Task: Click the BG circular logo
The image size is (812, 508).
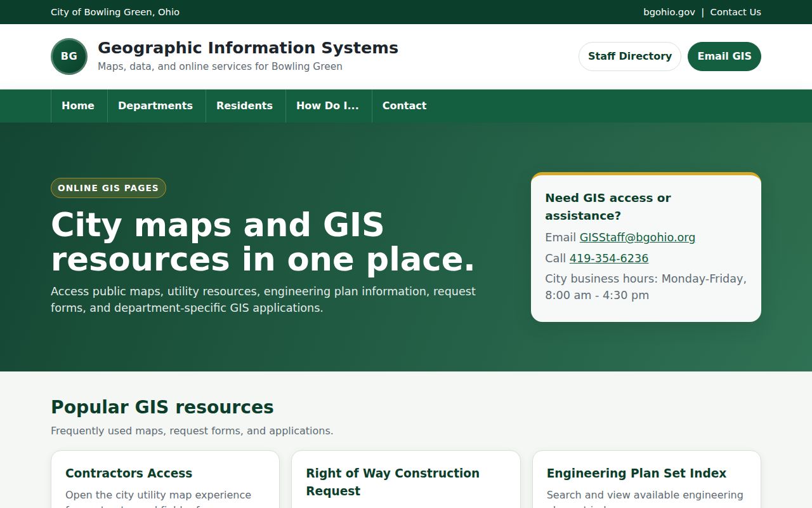Action: tap(69, 57)
